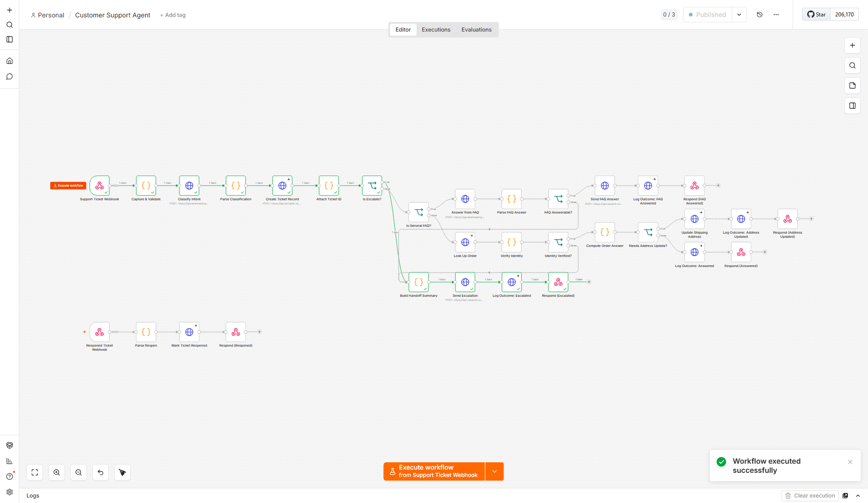Click the zoom to fit icon
Screen dimensions: 868x503
[x=35, y=472]
